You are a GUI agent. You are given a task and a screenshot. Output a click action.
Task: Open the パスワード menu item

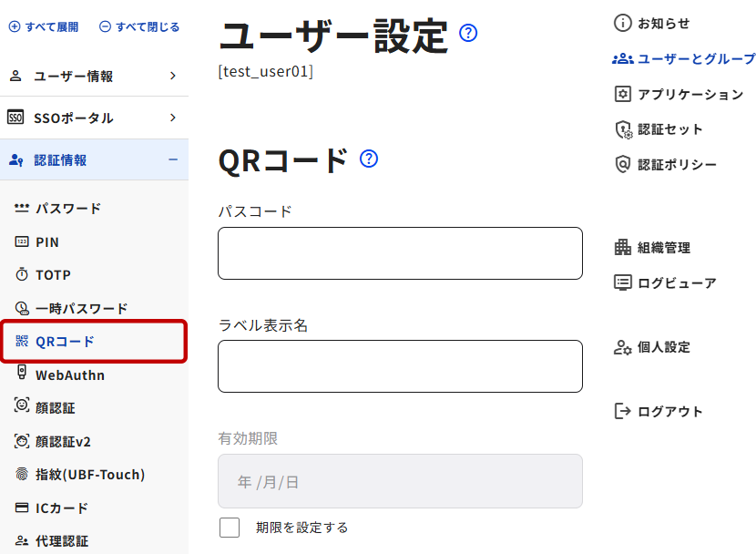tap(67, 209)
